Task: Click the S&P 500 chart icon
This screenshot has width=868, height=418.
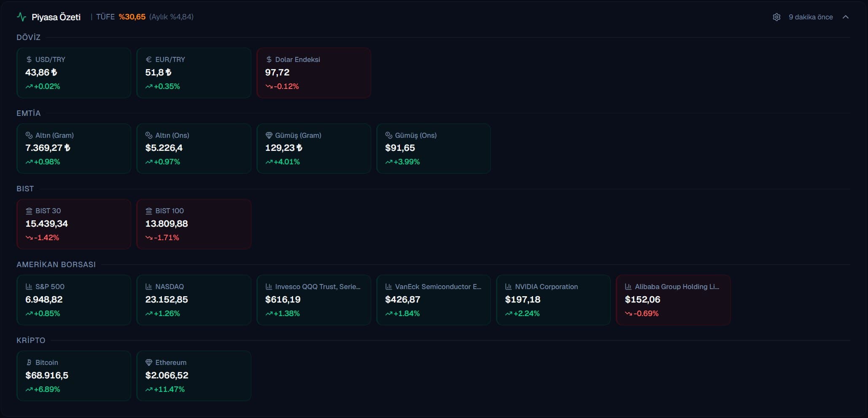Action: click(29, 287)
